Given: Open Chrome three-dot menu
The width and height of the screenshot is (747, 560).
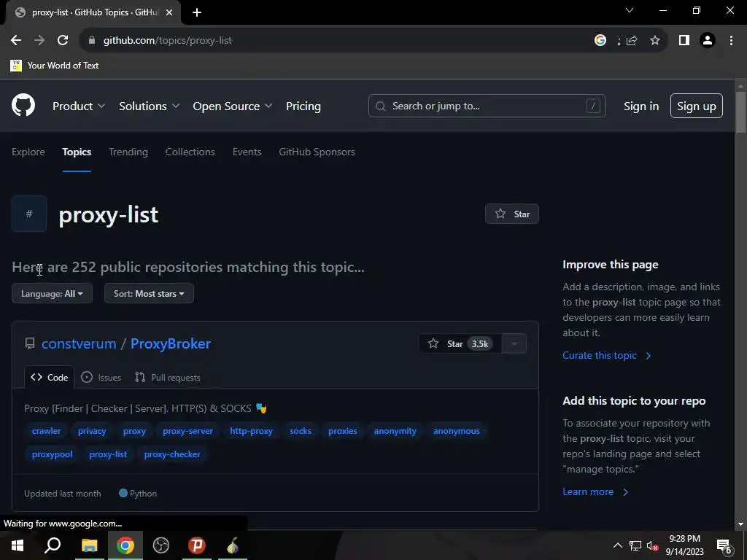Looking at the screenshot, I should pyautogui.click(x=731, y=41).
